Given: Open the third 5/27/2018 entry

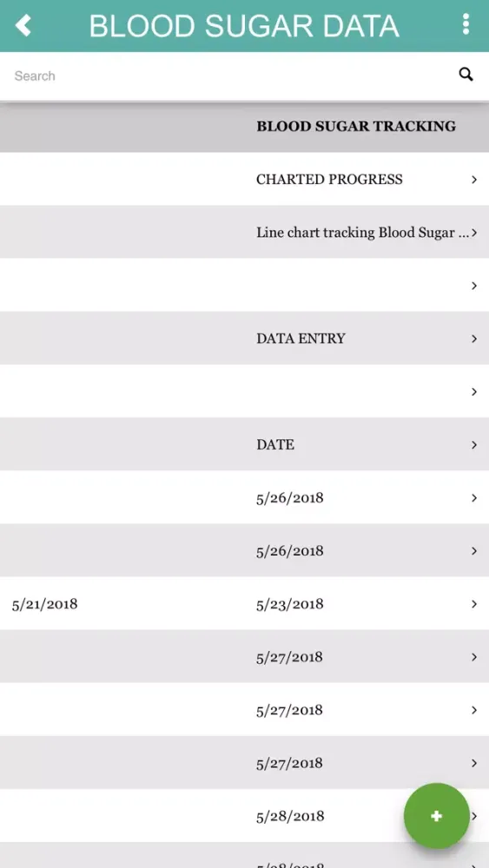Looking at the screenshot, I should tap(244, 763).
